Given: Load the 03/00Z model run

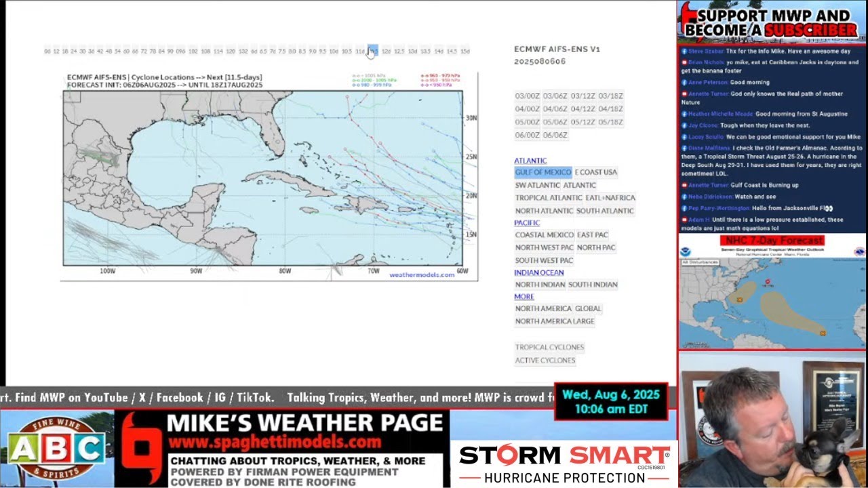Looking at the screenshot, I should point(528,96).
